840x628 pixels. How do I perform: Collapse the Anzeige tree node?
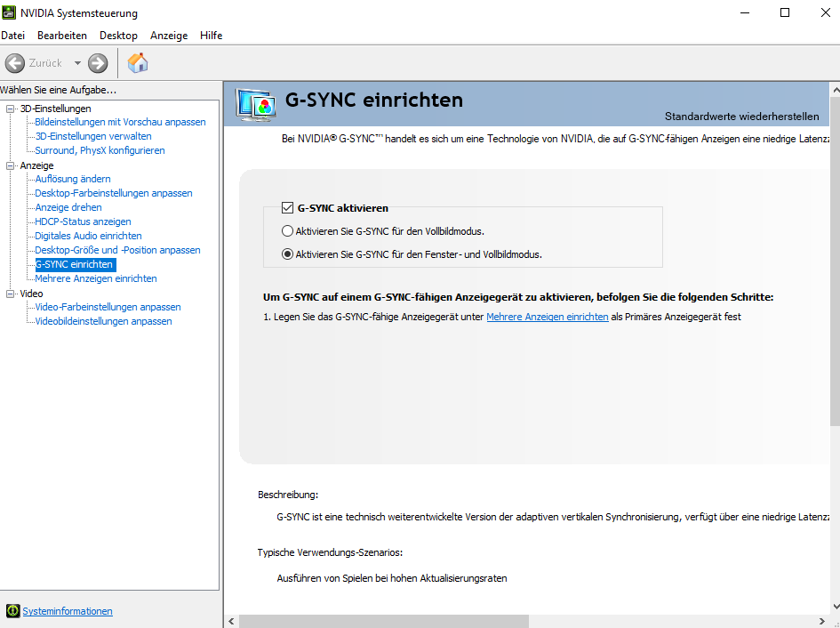[x=10, y=165]
